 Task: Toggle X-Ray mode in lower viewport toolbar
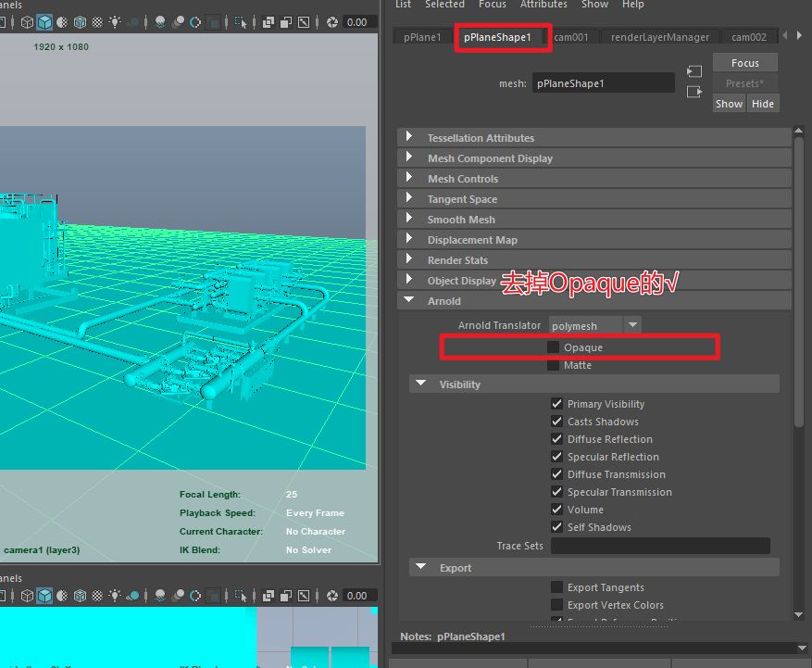point(269,596)
